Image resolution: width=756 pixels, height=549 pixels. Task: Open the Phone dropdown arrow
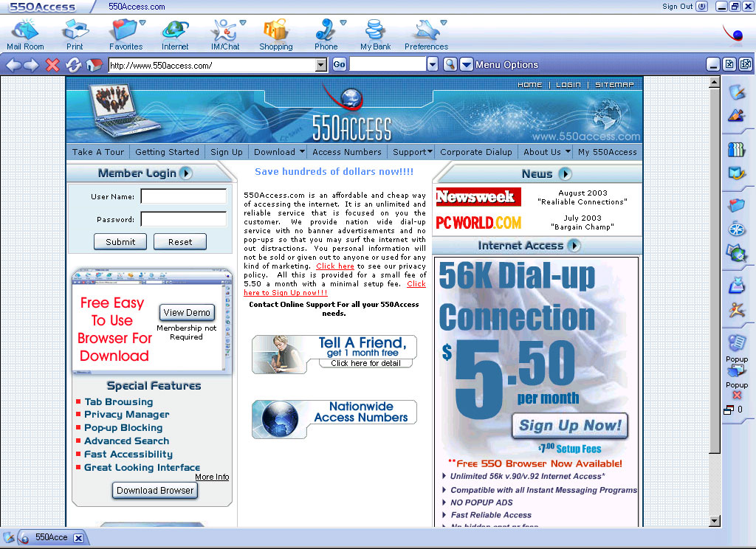click(343, 22)
